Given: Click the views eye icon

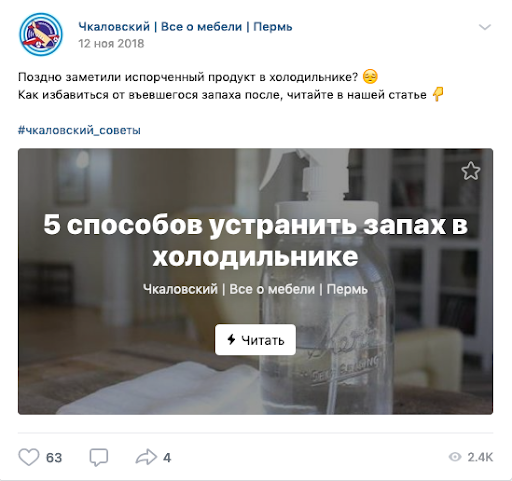Looking at the screenshot, I should click(x=455, y=457).
